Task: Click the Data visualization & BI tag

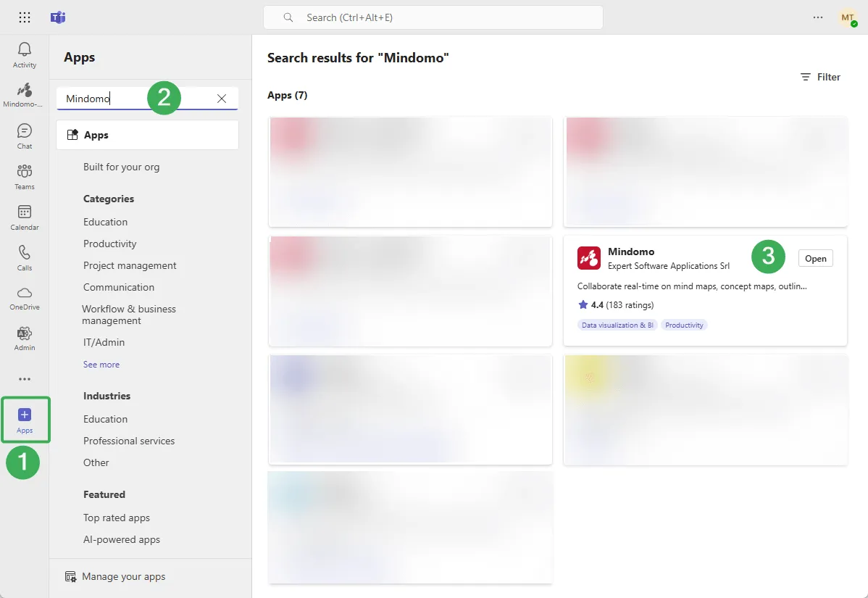Action: coord(617,325)
